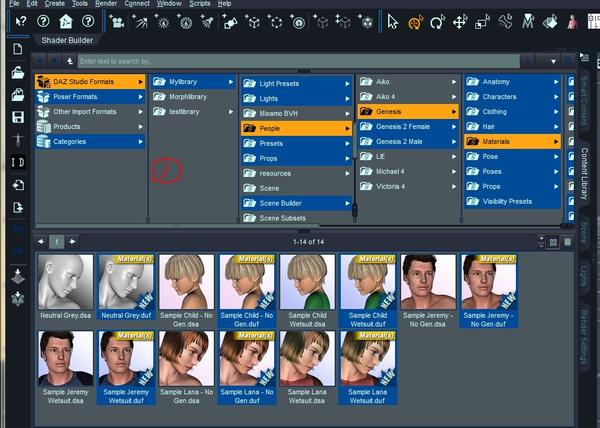This screenshot has width=600, height=428.
Task: Select Sample Lana Wetsuit.duf thumbnail
Action: [368, 368]
